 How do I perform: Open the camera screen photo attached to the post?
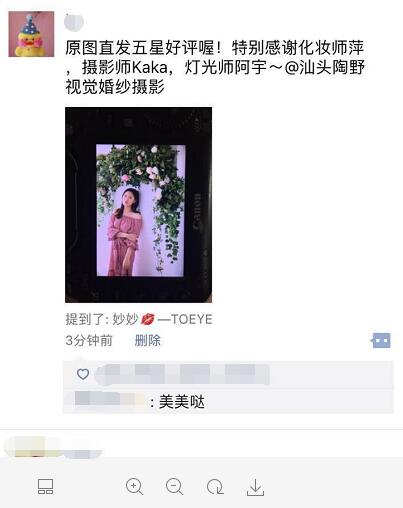(138, 205)
